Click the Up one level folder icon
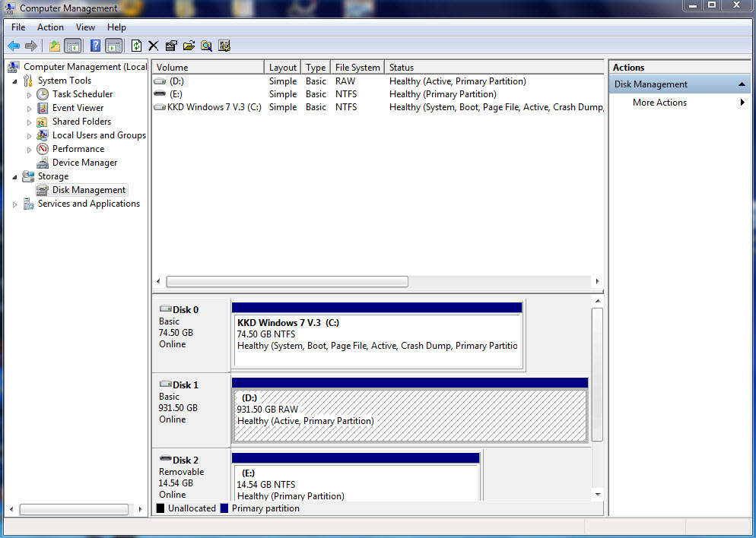This screenshot has width=756, height=538. click(55, 46)
